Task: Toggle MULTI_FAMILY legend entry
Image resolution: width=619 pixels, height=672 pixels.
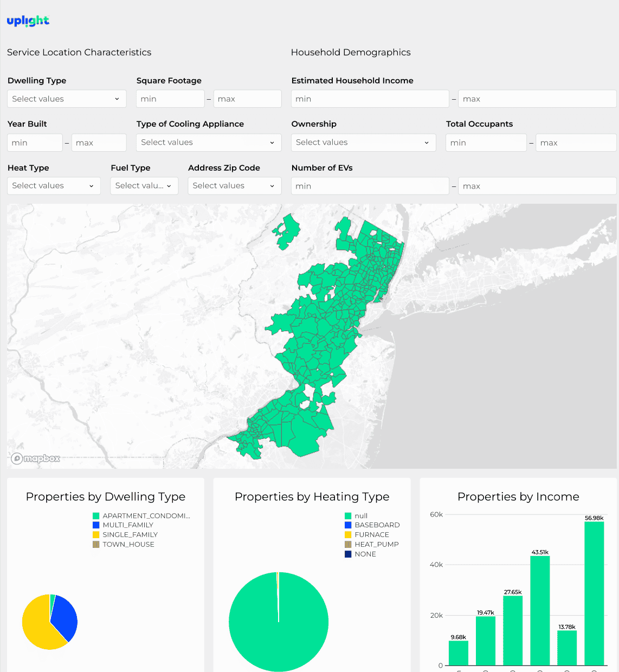Action: click(x=123, y=525)
